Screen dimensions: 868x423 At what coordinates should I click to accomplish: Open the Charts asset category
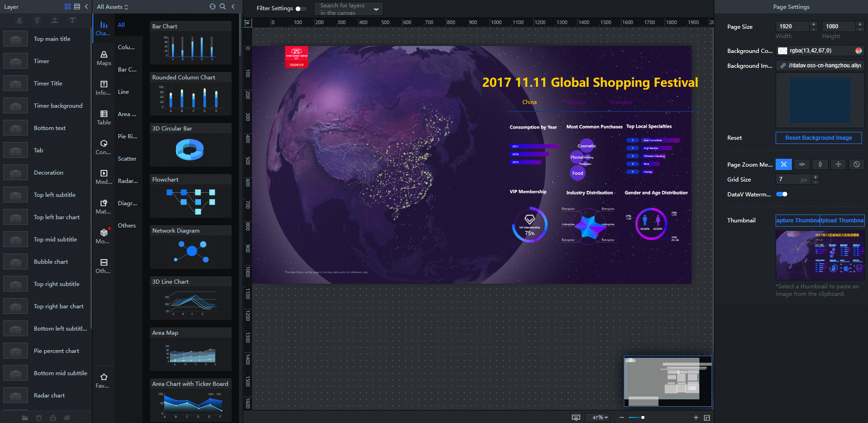[x=104, y=28]
